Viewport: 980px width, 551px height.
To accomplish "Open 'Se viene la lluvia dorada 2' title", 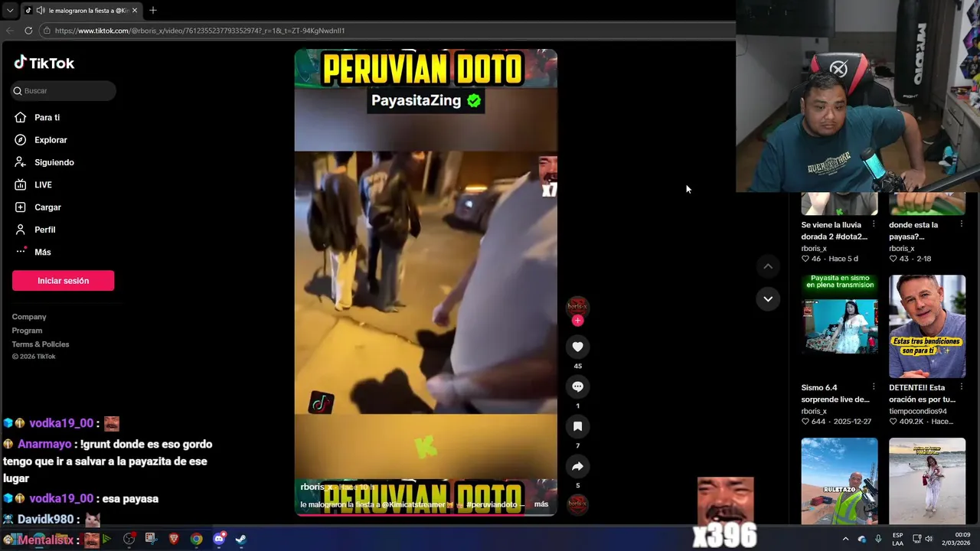I will [833, 230].
